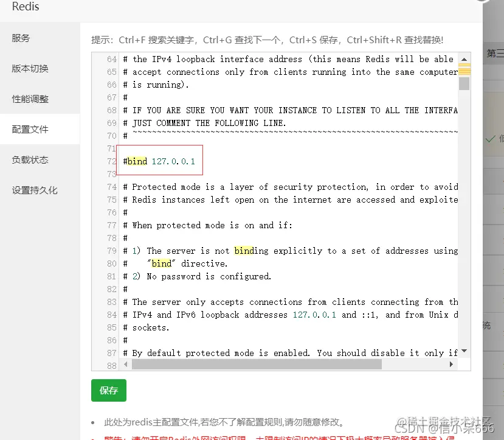The height and width of the screenshot is (440, 504).
Task: Click the highlighted "bind" directive text on line 80
Action: tap(161, 264)
